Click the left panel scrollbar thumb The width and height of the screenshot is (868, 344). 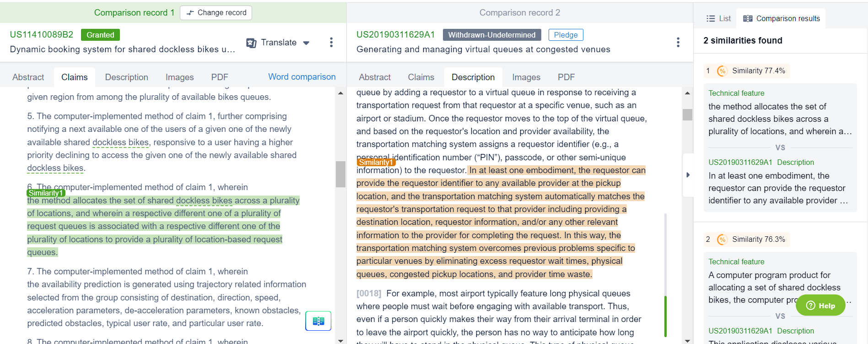click(340, 174)
